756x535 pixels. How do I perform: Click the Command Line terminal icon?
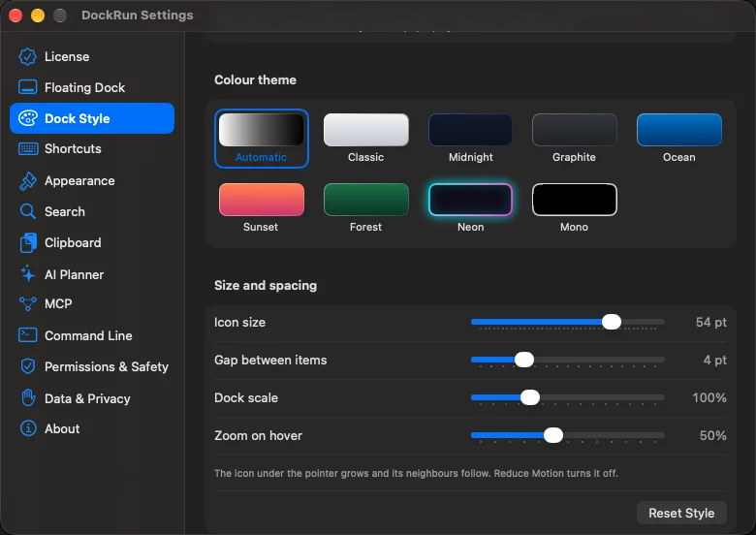click(x=27, y=335)
